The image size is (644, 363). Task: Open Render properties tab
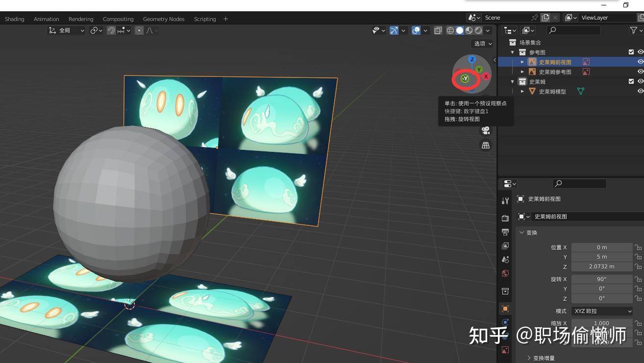(505, 218)
